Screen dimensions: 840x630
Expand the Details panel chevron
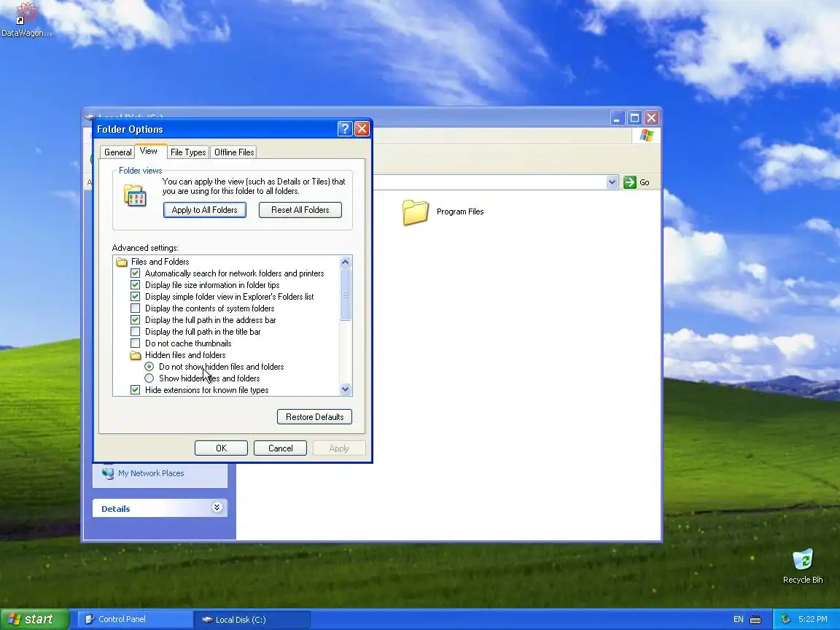tap(217, 507)
